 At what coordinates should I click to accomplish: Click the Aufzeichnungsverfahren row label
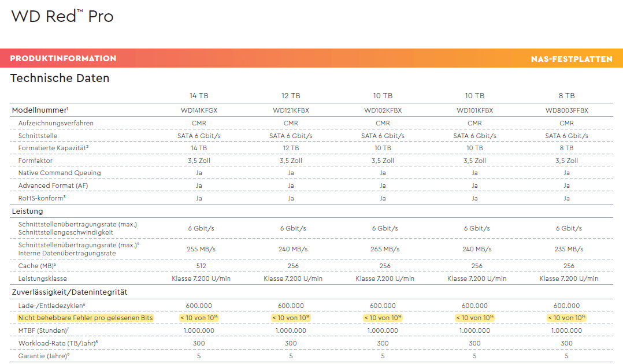point(55,123)
